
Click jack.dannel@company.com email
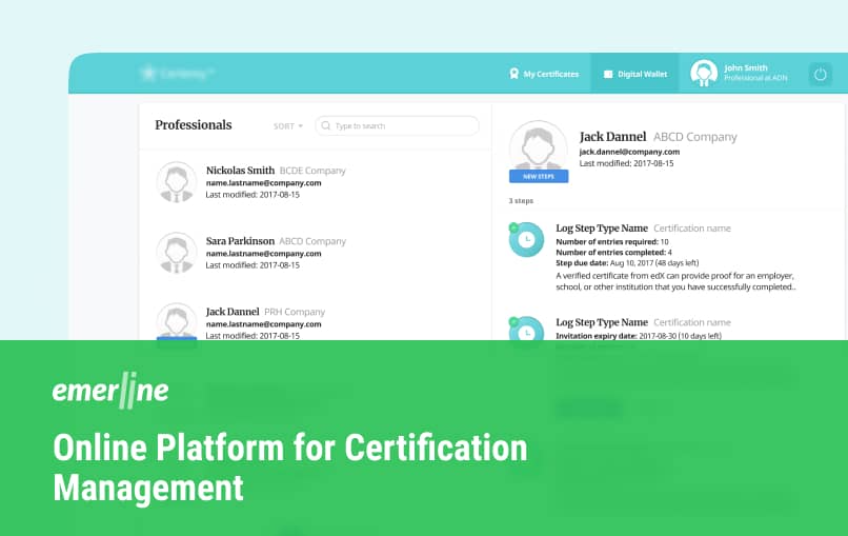(x=630, y=152)
